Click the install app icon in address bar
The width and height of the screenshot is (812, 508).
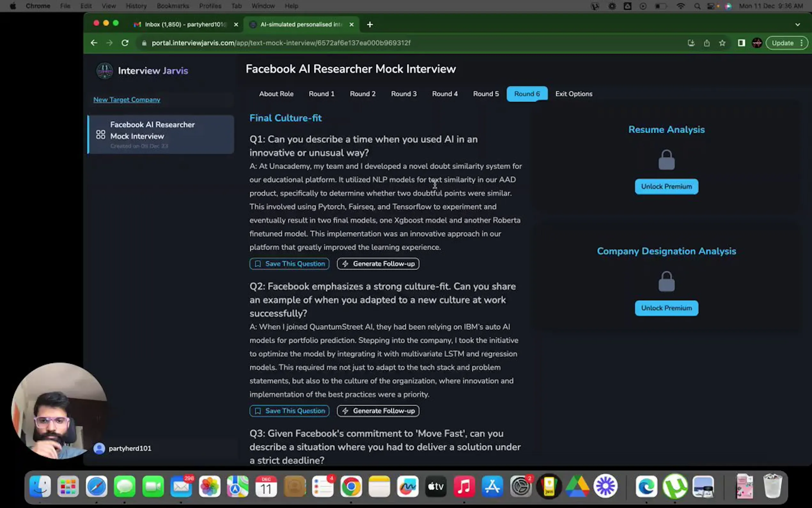[691, 43]
